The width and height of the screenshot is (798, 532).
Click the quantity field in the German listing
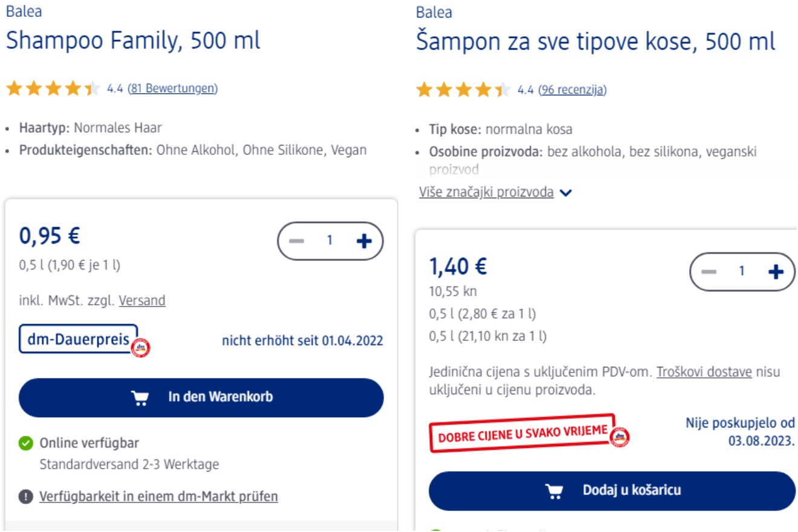tap(330, 241)
